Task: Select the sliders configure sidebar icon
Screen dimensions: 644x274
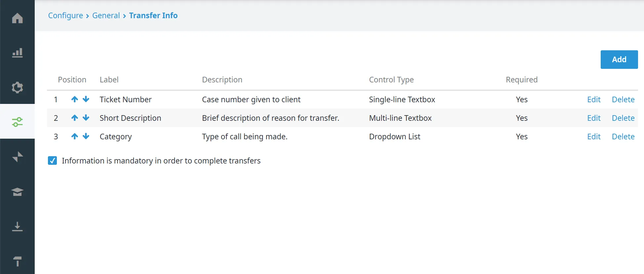Action: click(x=17, y=122)
